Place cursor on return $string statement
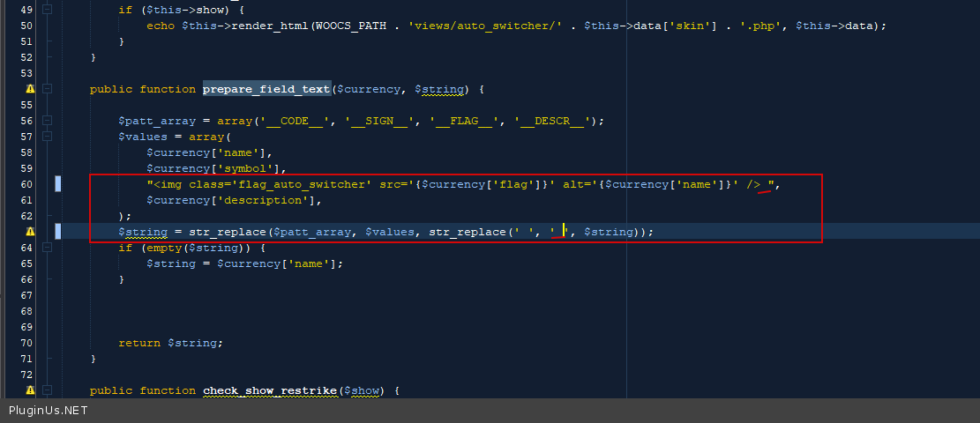The height and width of the screenshot is (423, 980). pyautogui.click(x=171, y=343)
